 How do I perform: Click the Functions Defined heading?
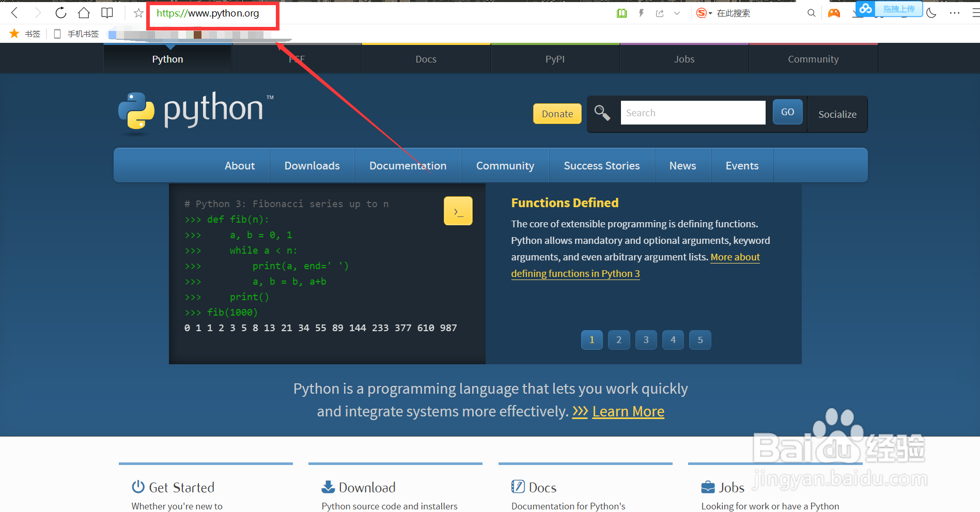[x=565, y=203]
